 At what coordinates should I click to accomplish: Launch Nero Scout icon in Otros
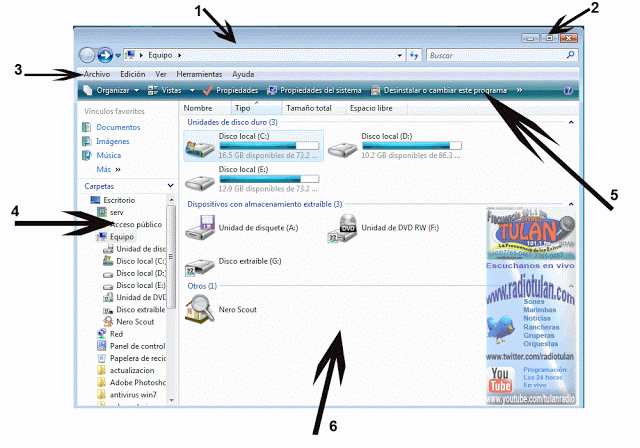(199, 308)
